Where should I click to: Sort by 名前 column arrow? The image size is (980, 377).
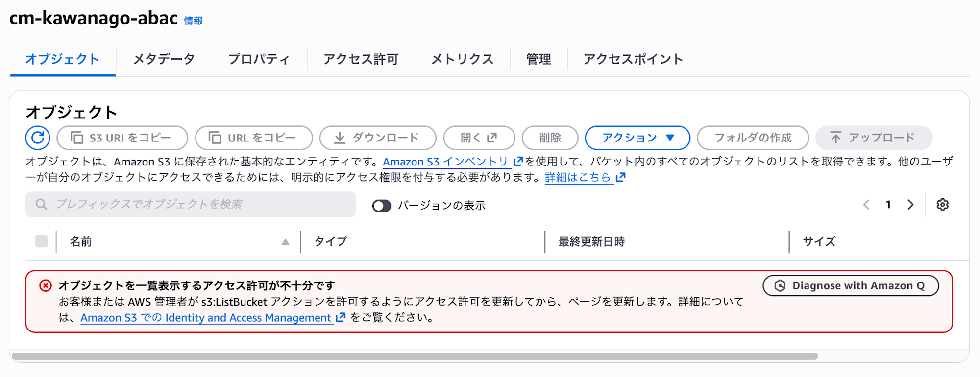285,242
